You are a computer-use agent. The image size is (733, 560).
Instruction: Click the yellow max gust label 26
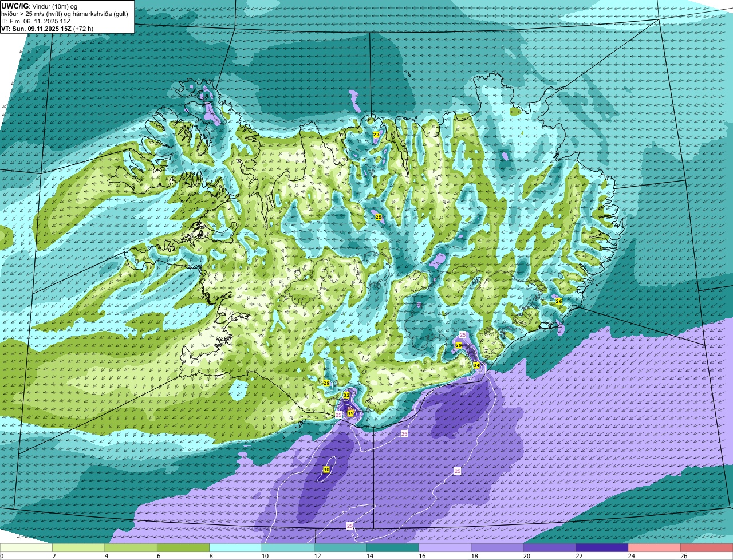[x=559, y=301]
